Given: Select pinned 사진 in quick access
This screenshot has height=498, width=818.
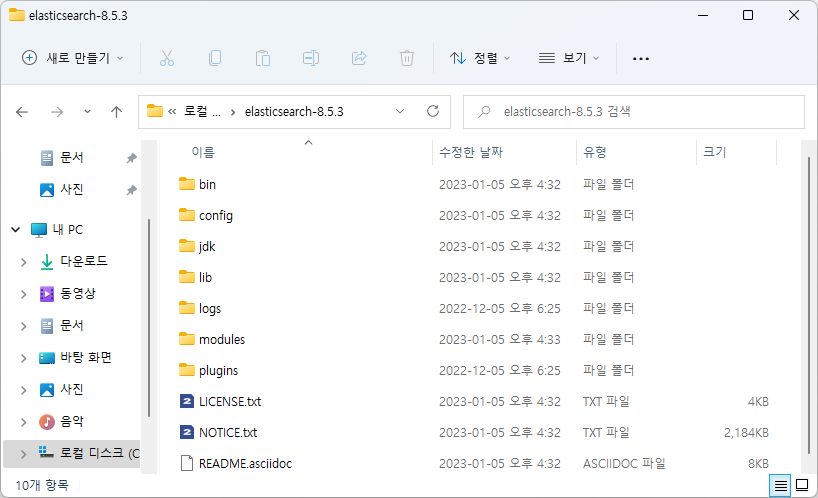Looking at the screenshot, I should coord(71,189).
